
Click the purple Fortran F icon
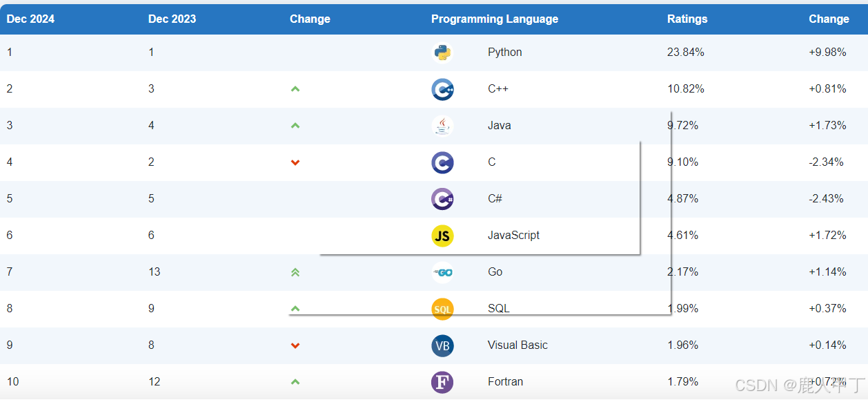point(442,381)
